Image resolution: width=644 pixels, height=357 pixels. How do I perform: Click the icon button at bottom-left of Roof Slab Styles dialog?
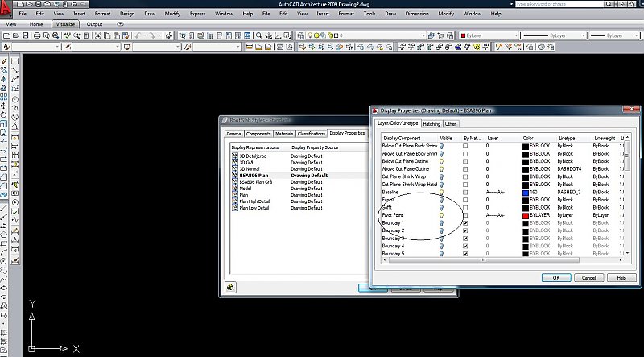tap(232, 286)
